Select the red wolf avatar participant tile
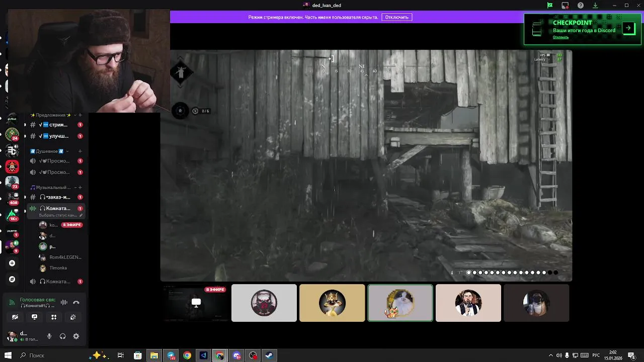 [x=264, y=303]
